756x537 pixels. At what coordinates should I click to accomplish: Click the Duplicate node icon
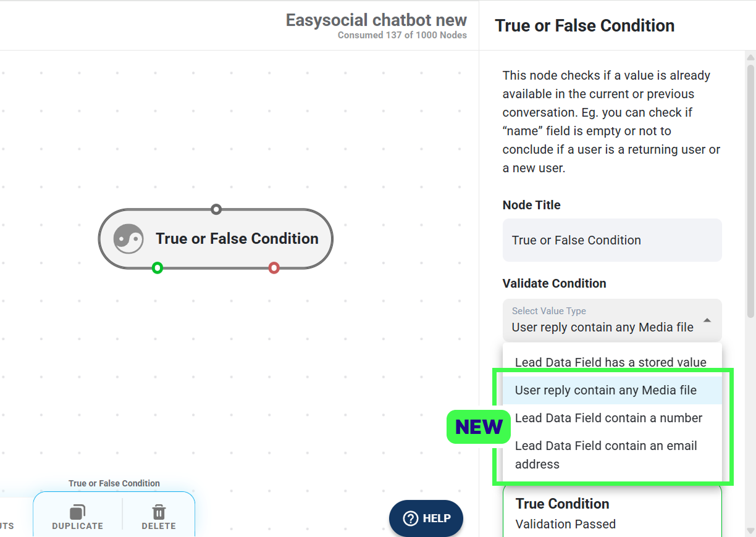coord(78,512)
